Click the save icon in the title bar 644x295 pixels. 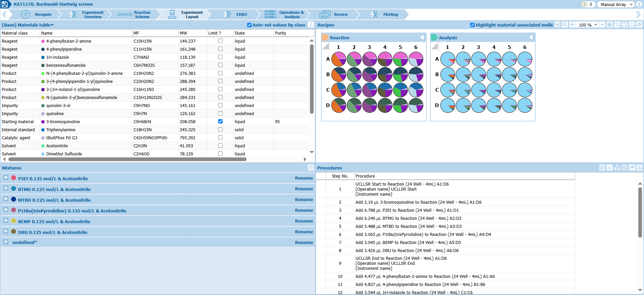point(5,4)
